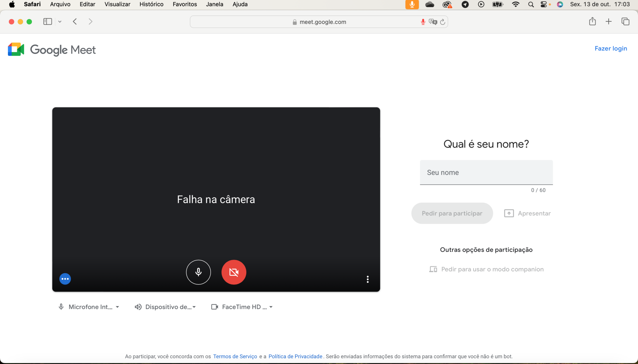Screen dimensions: 638x364
Task: Click the play circle menu bar icon
Action: 481,4
